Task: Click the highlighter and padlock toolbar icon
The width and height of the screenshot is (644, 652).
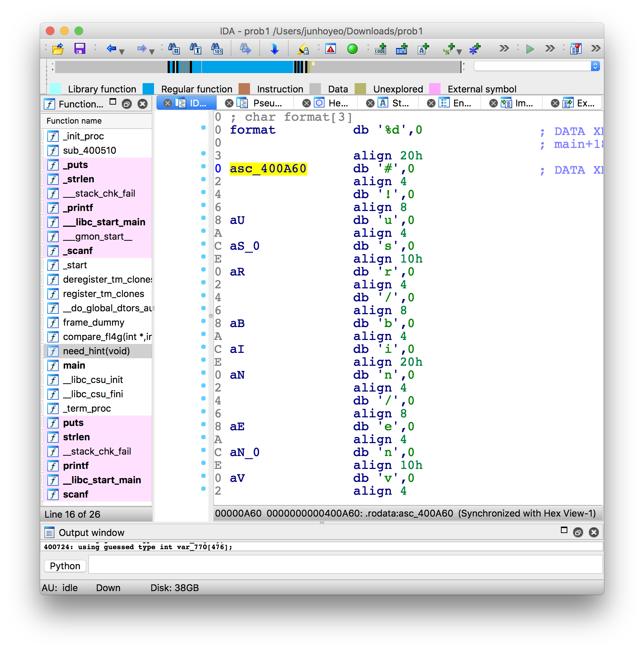Action: coord(303,48)
